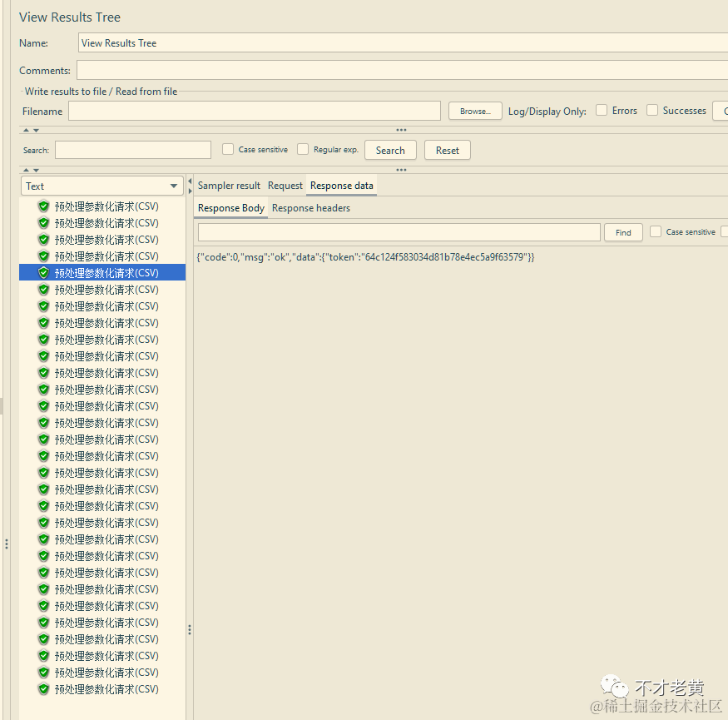The height and width of the screenshot is (720, 728).
Task: Enable the Errors only checkbox
Action: tap(602, 110)
